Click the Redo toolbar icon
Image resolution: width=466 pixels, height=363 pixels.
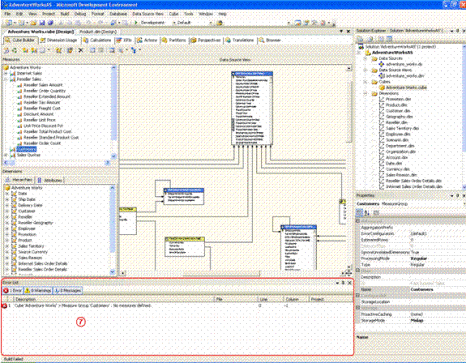point(102,23)
